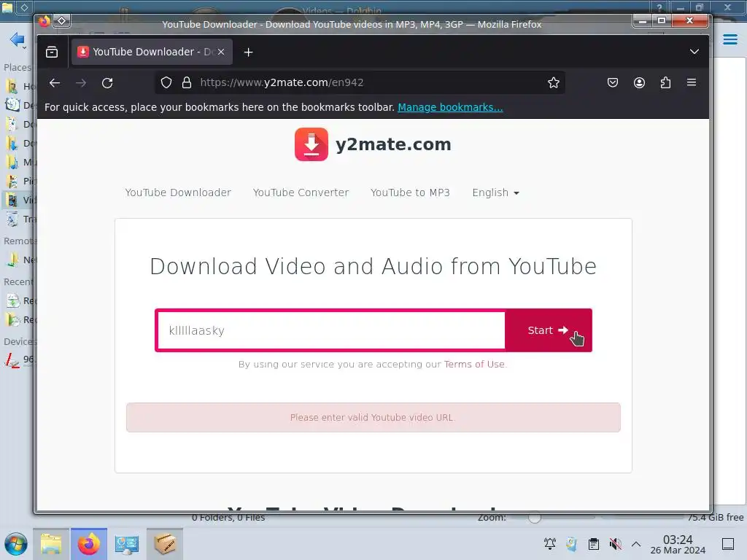Open the start menu launcher
The image size is (747, 560).
point(16,544)
